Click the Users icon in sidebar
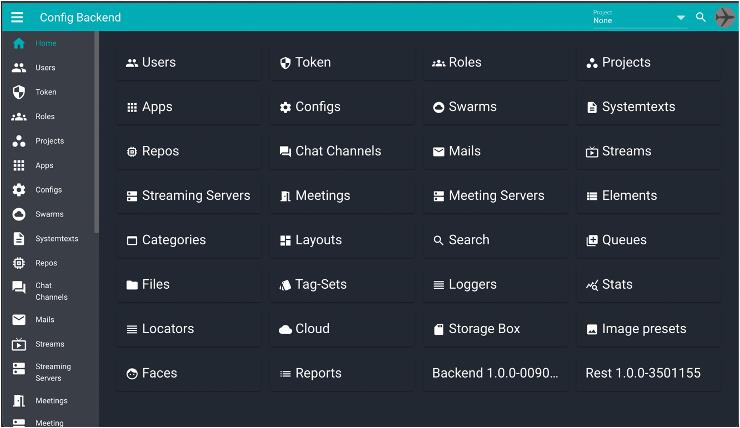740x428 pixels. pyautogui.click(x=19, y=67)
